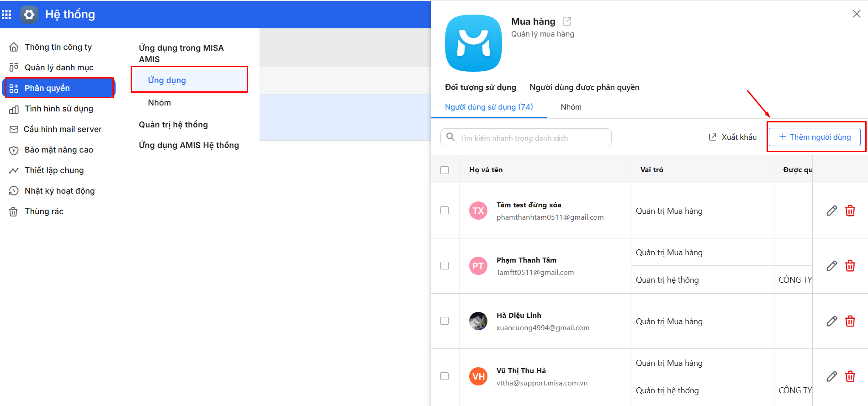Open Ứng dụng AMIS Hệ thống item

point(189,145)
